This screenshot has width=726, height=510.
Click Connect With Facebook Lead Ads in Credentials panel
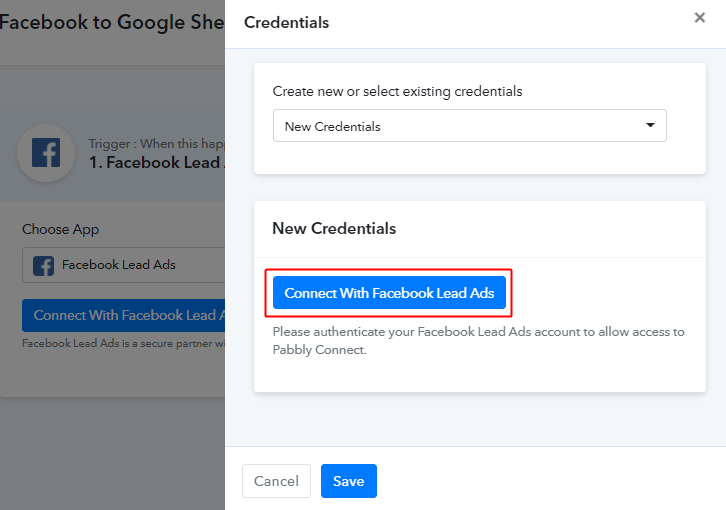click(x=389, y=293)
